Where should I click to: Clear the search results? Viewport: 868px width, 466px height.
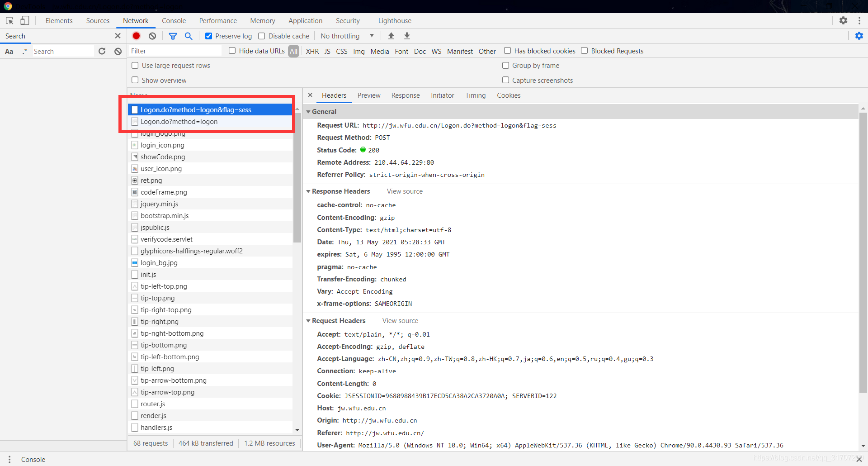coord(118,51)
